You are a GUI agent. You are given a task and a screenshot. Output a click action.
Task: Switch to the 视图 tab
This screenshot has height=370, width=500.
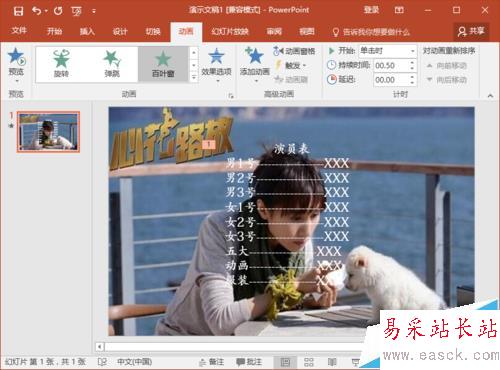pos(307,31)
